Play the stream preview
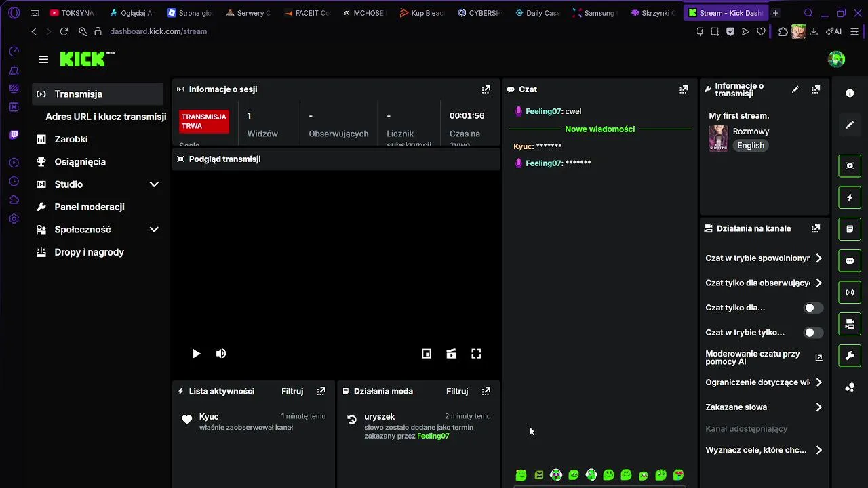868x488 pixels. [196, 354]
